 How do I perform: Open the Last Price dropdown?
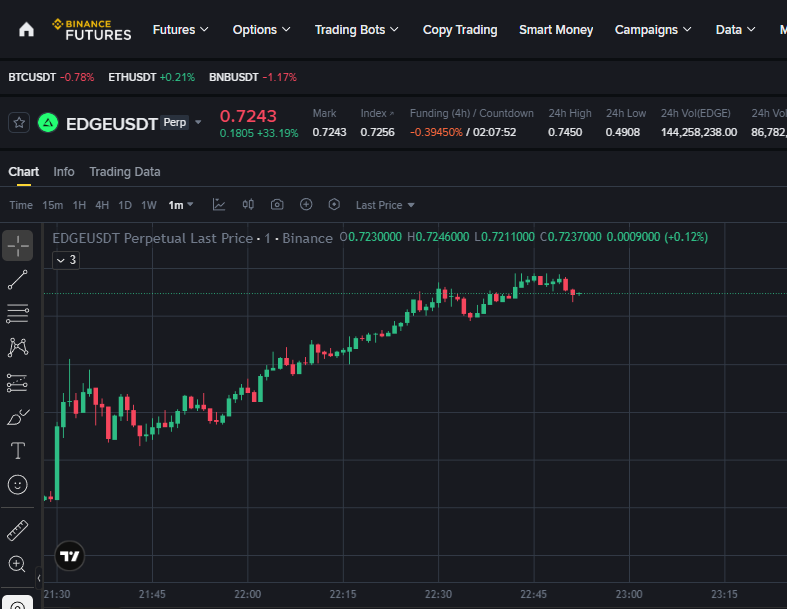pyautogui.click(x=385, y=205)
